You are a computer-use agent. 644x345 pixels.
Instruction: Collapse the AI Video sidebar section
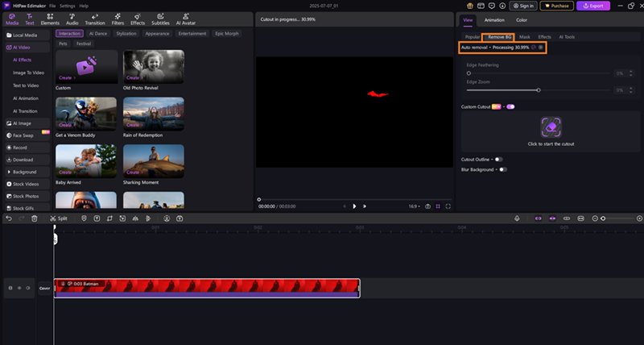27,48
